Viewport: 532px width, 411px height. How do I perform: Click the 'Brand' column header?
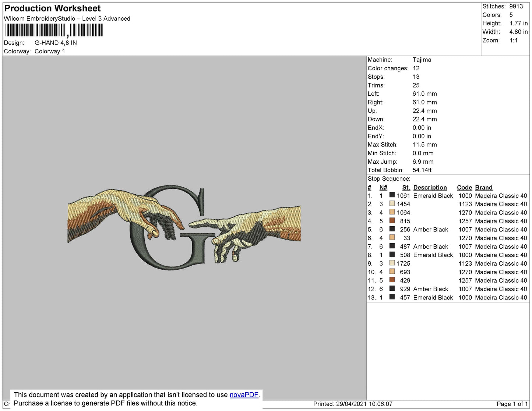(x=484, y=188)
